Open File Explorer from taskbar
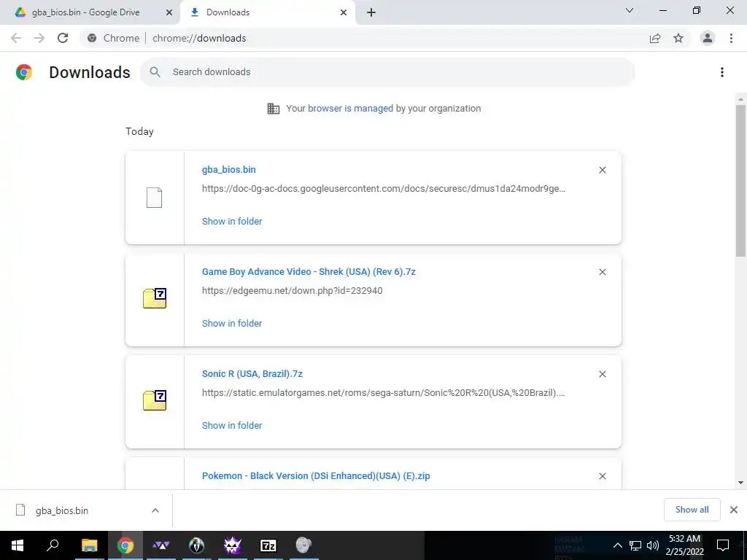The width and height of the screenshot is (747, 560). click(89, 545)
